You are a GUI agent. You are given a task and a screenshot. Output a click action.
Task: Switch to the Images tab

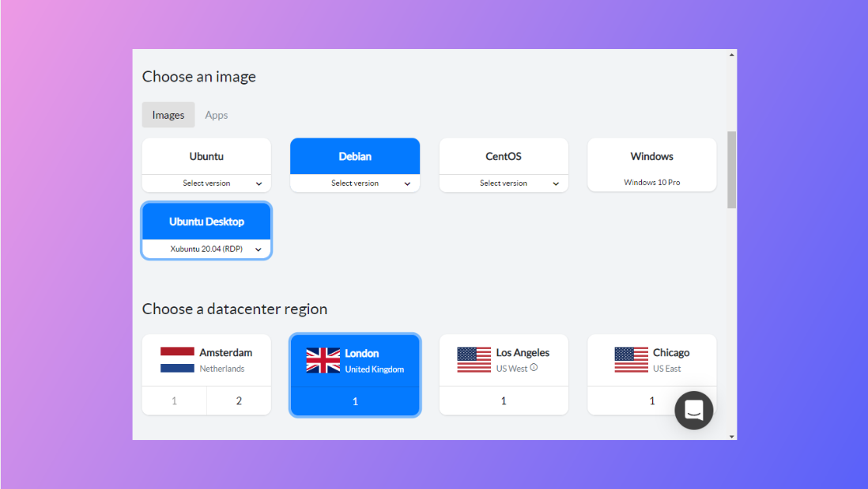pos(168,115)
